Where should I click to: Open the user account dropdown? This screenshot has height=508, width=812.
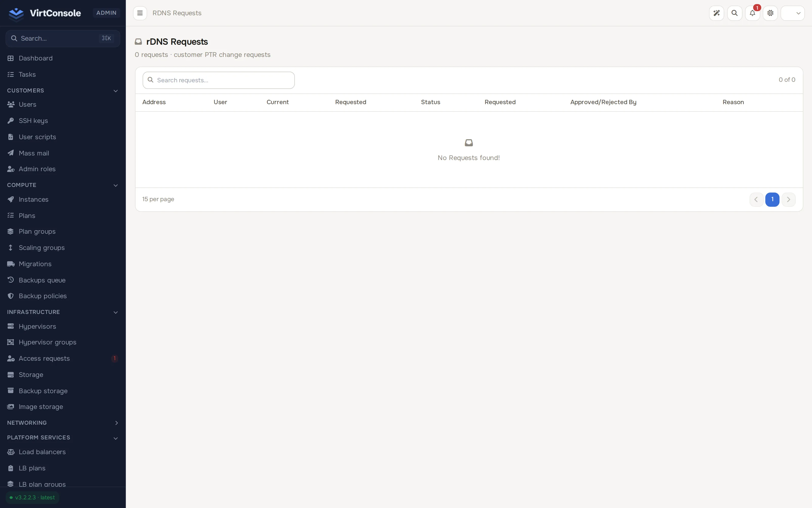click(x=792, y=13)
